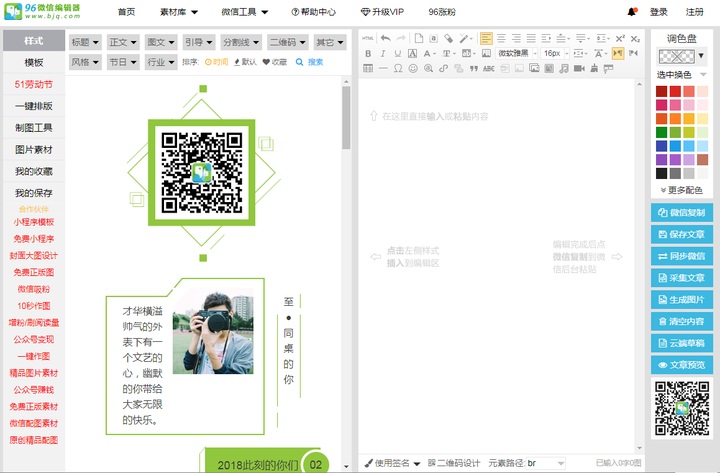
Task: Click the ABC strikethrough icon
Action: tap(489, 68)
